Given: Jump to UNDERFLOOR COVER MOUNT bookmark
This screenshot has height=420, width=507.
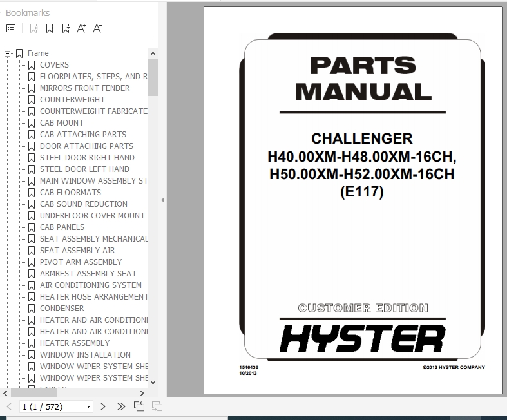Looking at the screenshot, I should 93,216.
